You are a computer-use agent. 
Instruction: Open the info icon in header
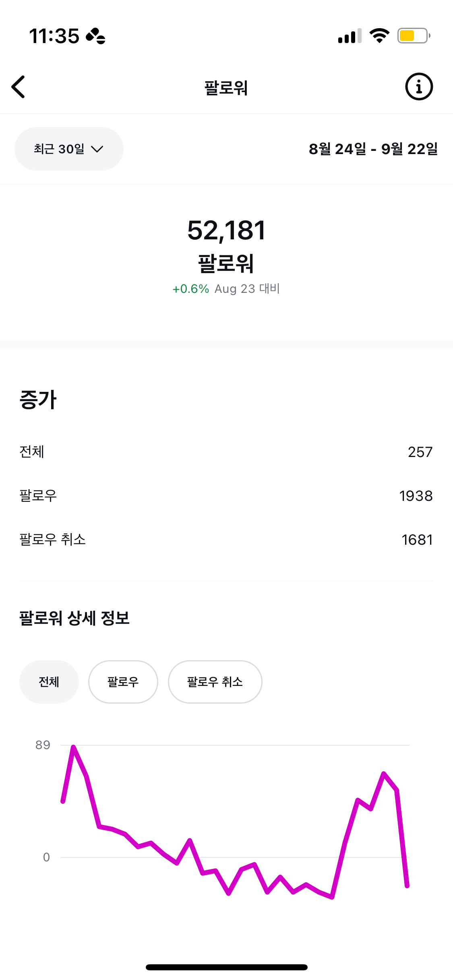pos(419,86)
